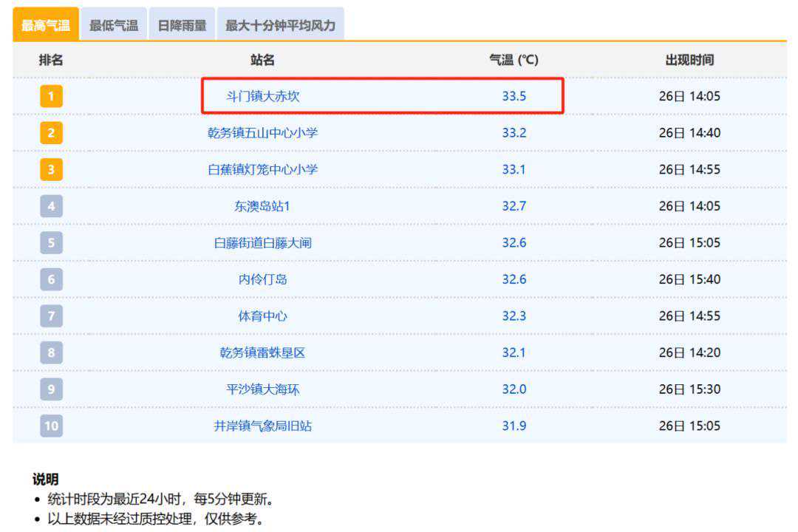Click the orange rank 2 badge
The height and width of the screenshot is (532, 798).
(51, 133)
